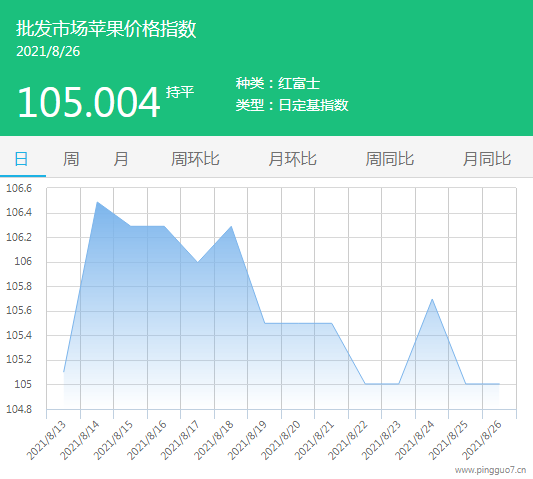
Task: Click the www.pingguo7.cn watermark link
Action: point(491,470)
